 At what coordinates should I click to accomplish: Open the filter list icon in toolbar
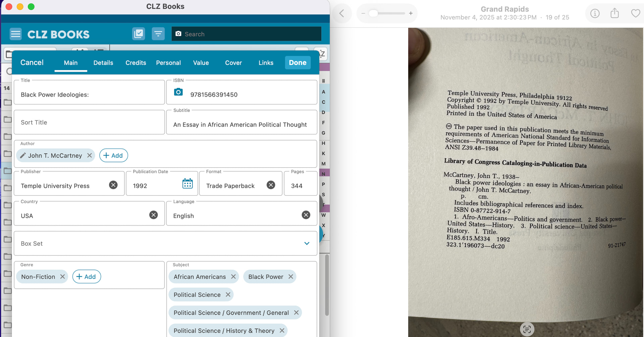158,34
